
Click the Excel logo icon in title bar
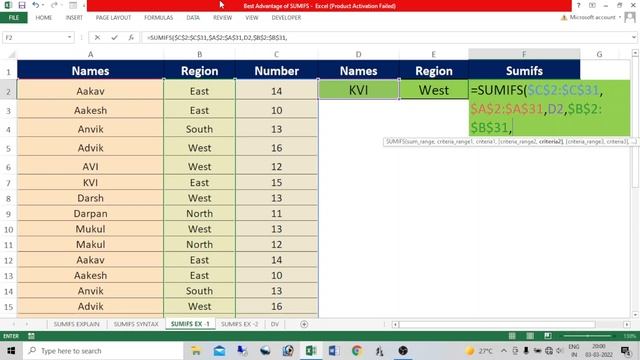[8, 5]
